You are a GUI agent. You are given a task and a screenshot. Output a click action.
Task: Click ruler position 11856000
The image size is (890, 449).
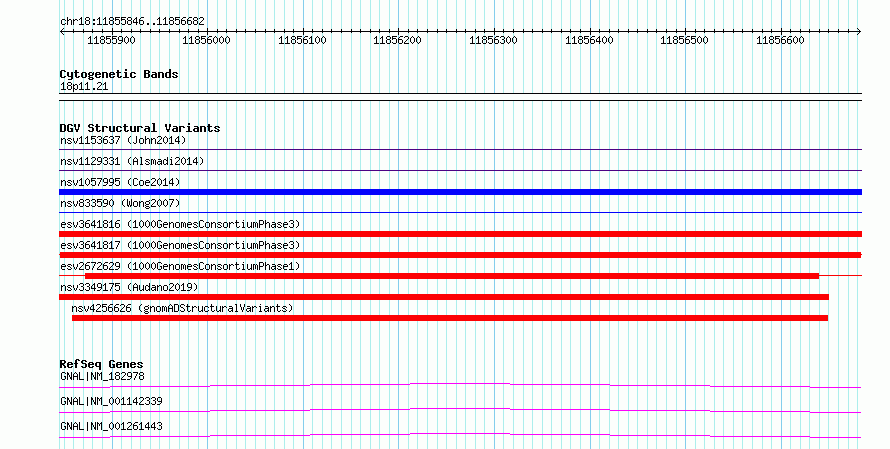click(207, 41)
